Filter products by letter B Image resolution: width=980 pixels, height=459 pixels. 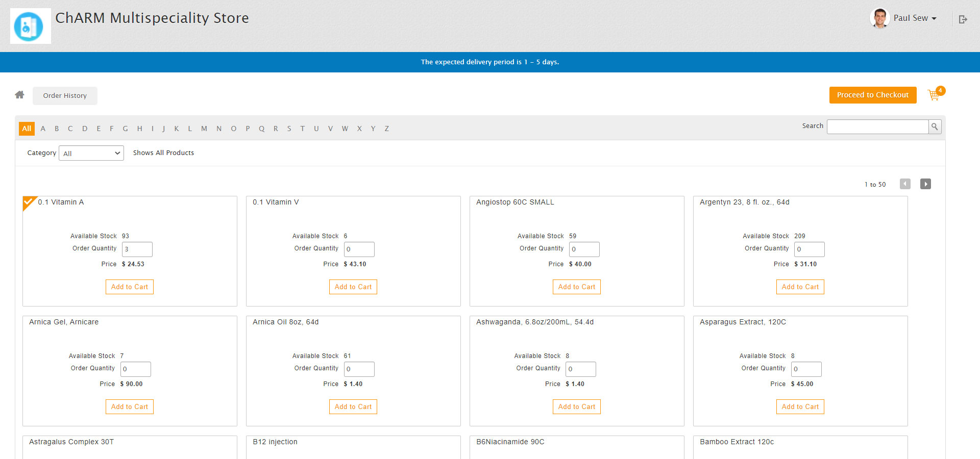(57, 129)
